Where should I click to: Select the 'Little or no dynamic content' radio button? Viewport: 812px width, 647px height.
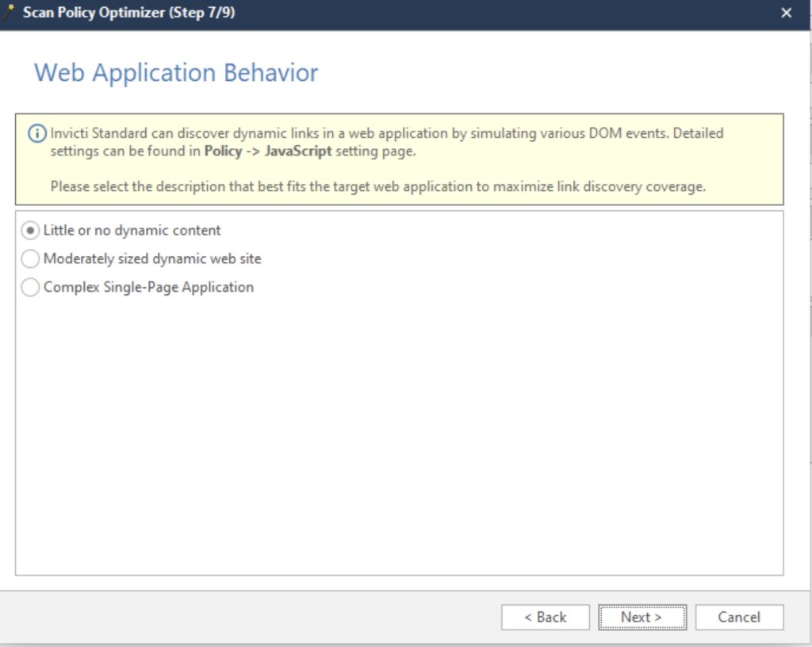click(x=30, y=231)
